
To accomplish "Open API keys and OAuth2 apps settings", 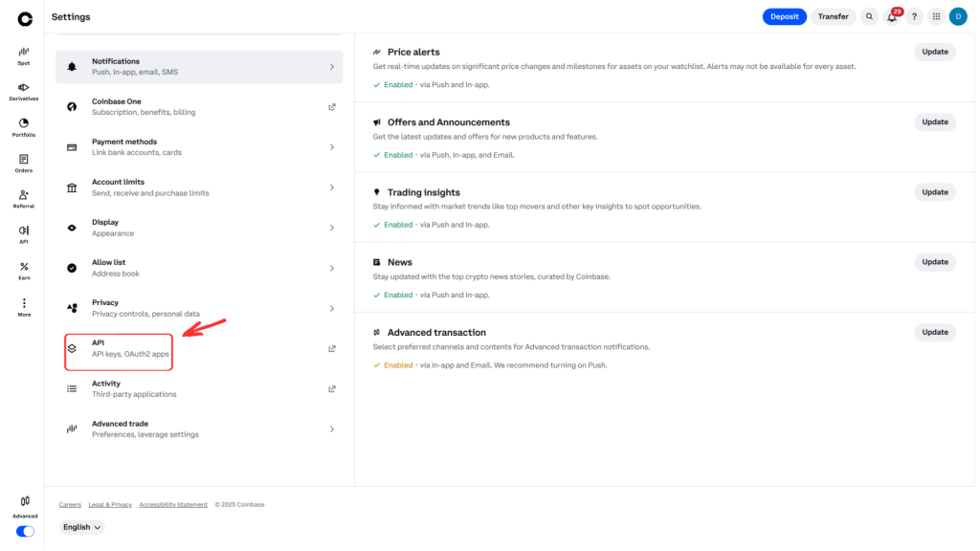I will 199,348.
